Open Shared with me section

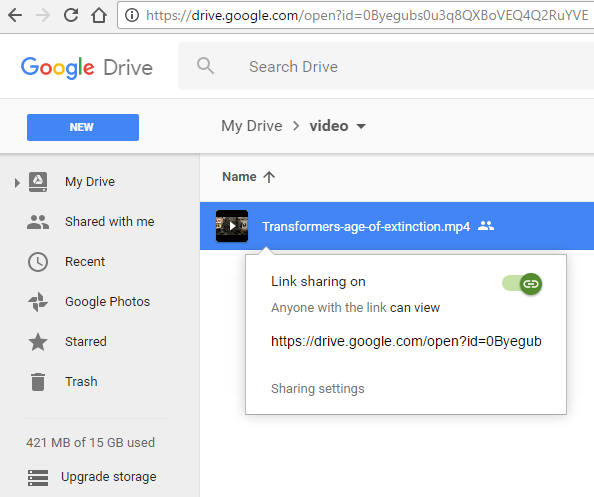pyautogui.click(x=109, y=222)
